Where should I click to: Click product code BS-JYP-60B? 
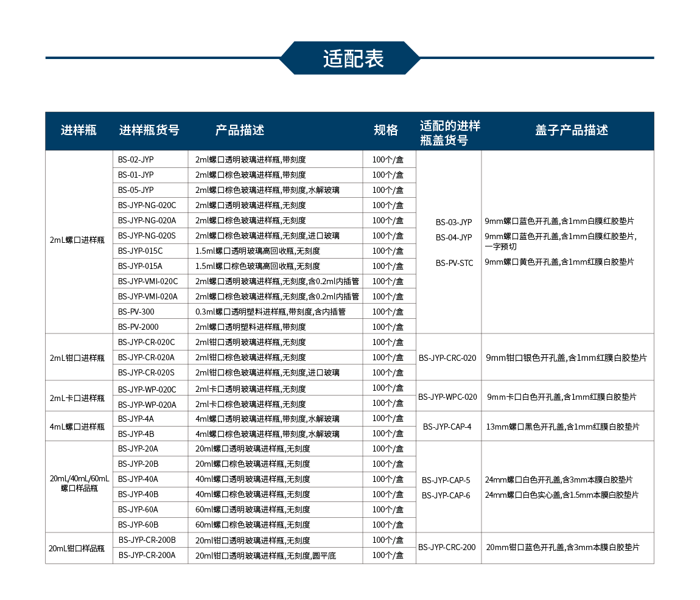[138, 525]
